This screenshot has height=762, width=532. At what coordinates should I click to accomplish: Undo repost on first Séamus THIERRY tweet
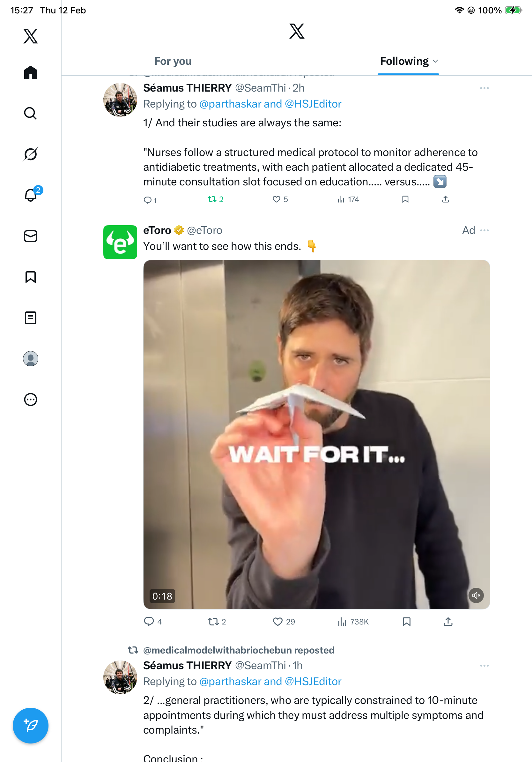click(212, 199)
